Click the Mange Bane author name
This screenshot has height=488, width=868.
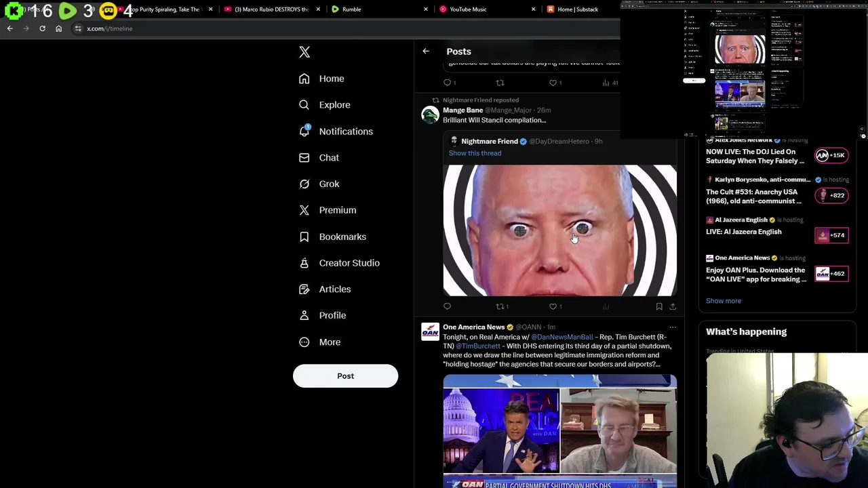tap(462, 110)
